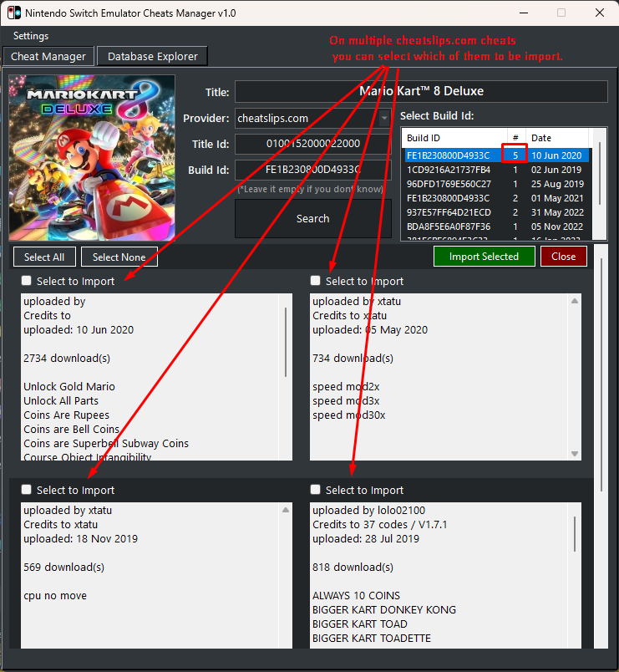Switch to the Database Explorer tab
Image resolution: width=619 pixels, height=672 pixels.
[153, 57]
